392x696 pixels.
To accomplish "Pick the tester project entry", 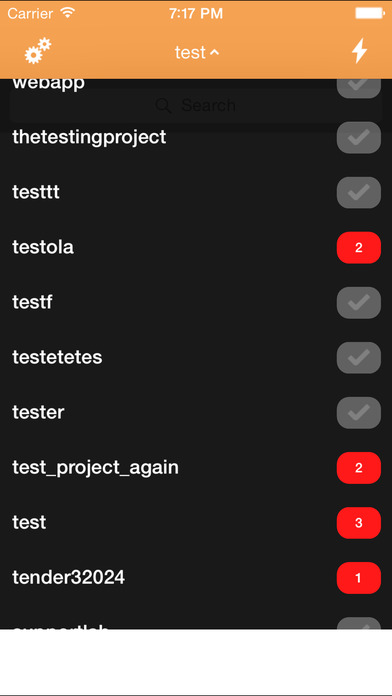I will [x=196, y=412].
